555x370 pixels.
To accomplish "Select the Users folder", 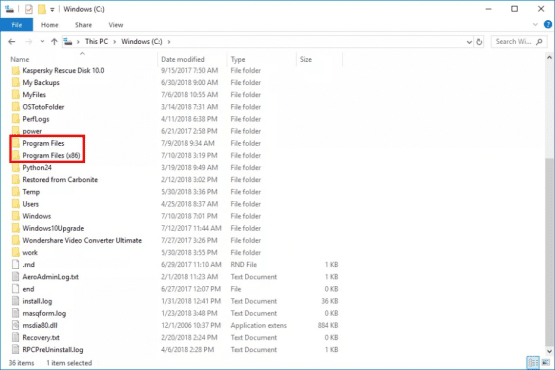I will [x=30, y=204].
